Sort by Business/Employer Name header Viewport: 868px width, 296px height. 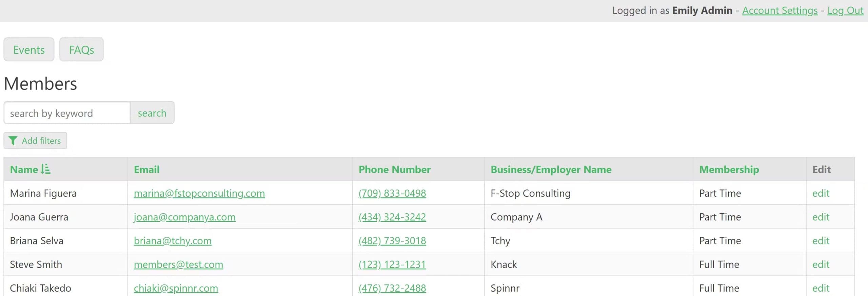[x=551, y=169]
